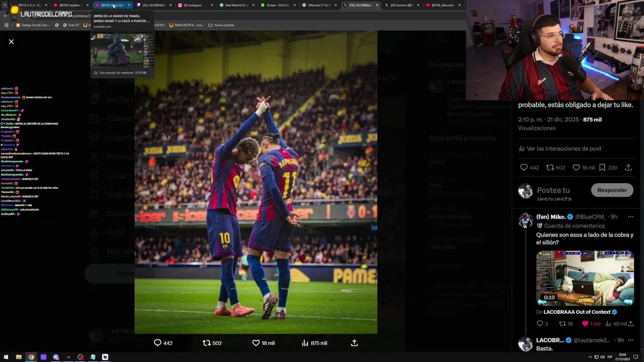Open File Explorer from taskbar

click(19, 357)
